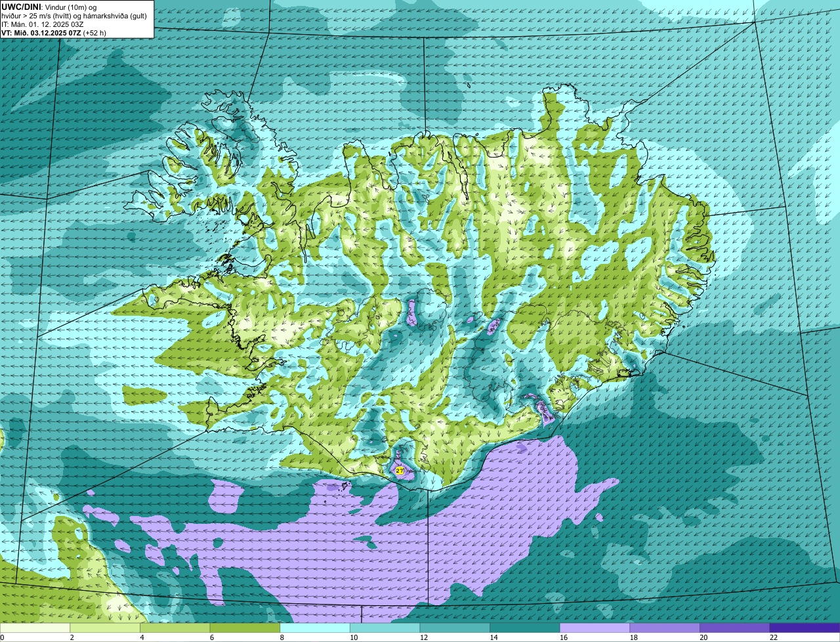Click the line "hviður > 25 m/s (hvítt) og hámarkshviða (gult)"

click(x=75, y=15)
